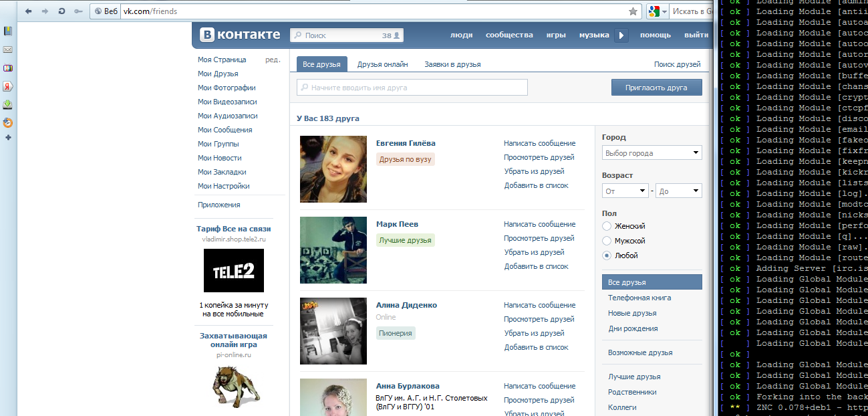
Task: Select the Любой gender radio button
Action: [x=607, y=255]
